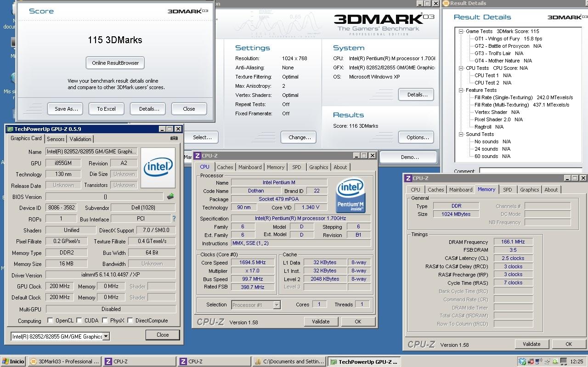Screen dimensions: 588x367
Task: Click Validate in CPU-Z processor window
Action: [x=321, y=322]
